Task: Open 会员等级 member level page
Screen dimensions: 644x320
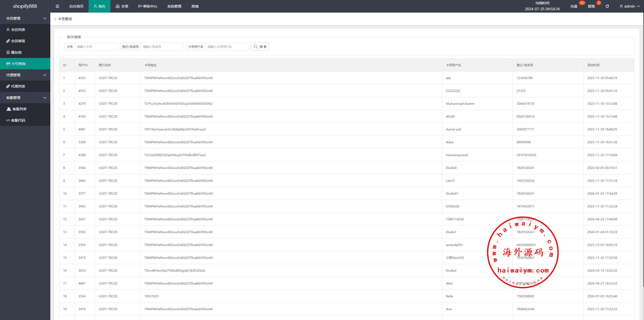Action: pyautogui.click(x=18, y=41)
